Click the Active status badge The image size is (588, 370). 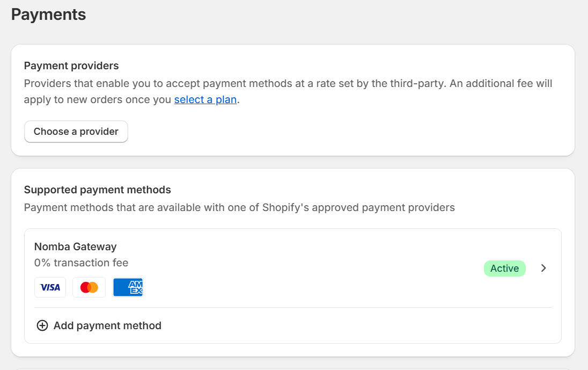coord(504,269)
